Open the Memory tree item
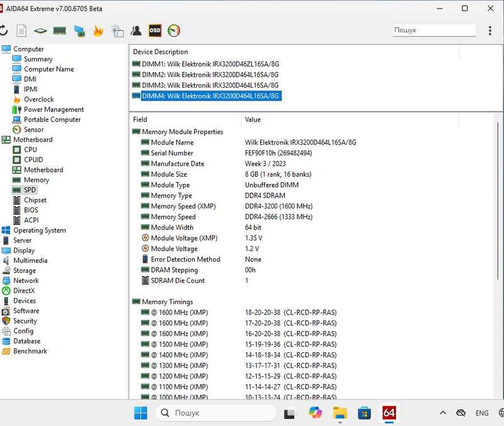 point(37,180)
